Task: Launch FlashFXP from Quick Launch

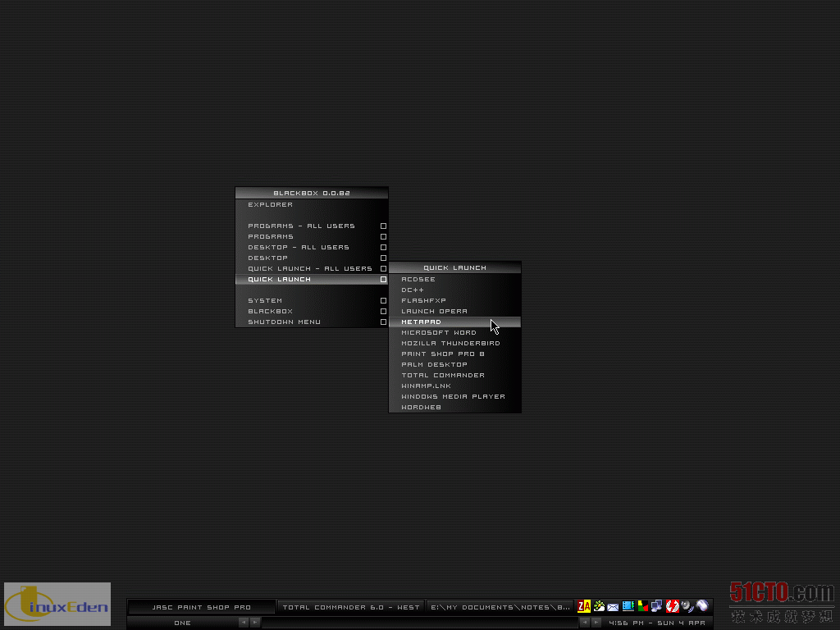Action: coord(454,301)
